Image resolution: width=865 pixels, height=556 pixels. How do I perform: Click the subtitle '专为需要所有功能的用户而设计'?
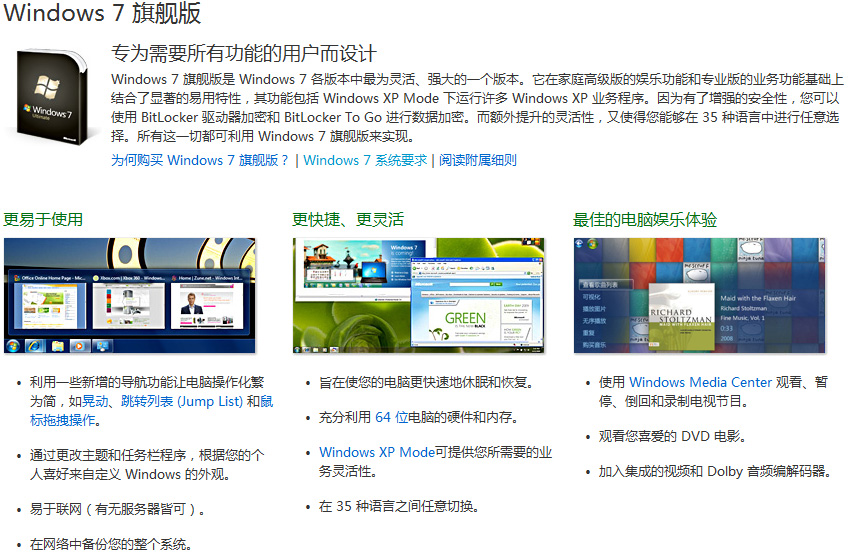[244, 54]
